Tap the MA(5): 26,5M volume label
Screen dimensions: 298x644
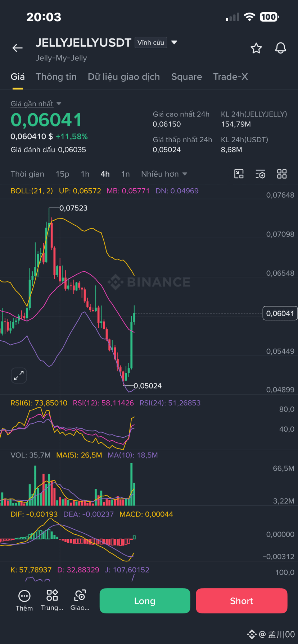click(x=79, y=455)
